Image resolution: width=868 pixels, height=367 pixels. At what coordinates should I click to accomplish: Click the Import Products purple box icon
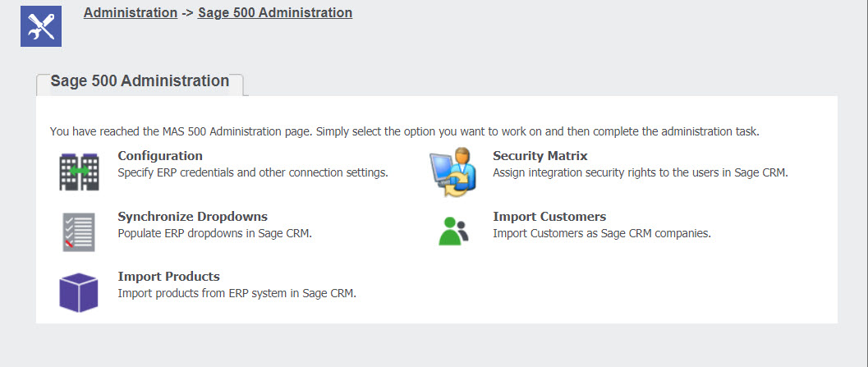[x=79, y=293]
